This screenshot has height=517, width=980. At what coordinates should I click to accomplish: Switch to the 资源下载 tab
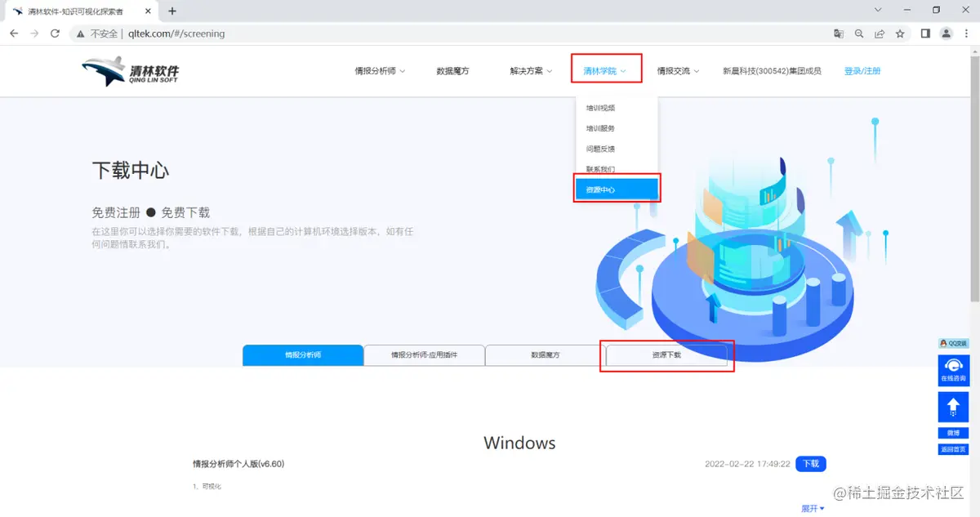click(666, 355)
